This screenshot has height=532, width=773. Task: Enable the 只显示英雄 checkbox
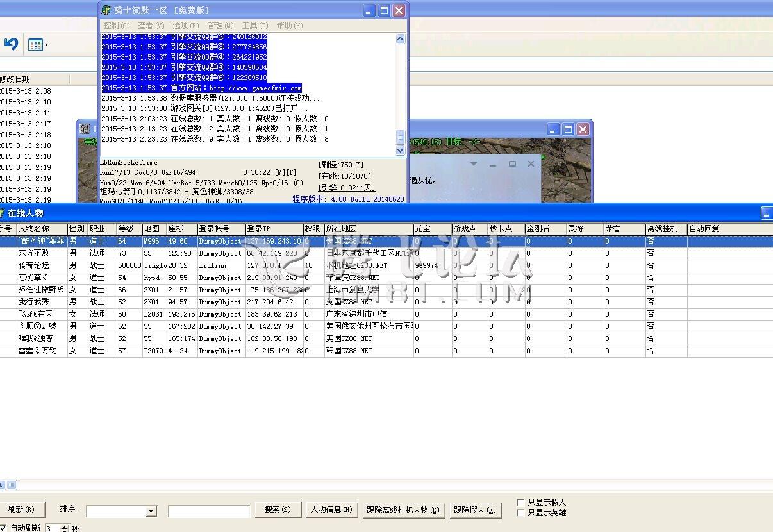520,513
